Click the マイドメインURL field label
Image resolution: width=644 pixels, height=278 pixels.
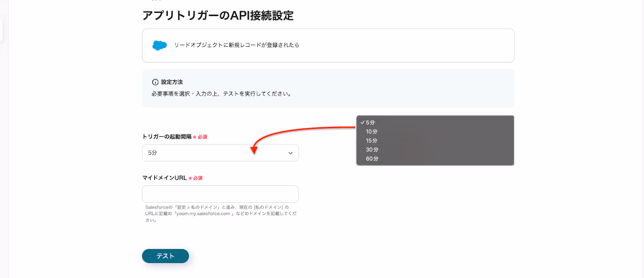click(x=165, y=178)
